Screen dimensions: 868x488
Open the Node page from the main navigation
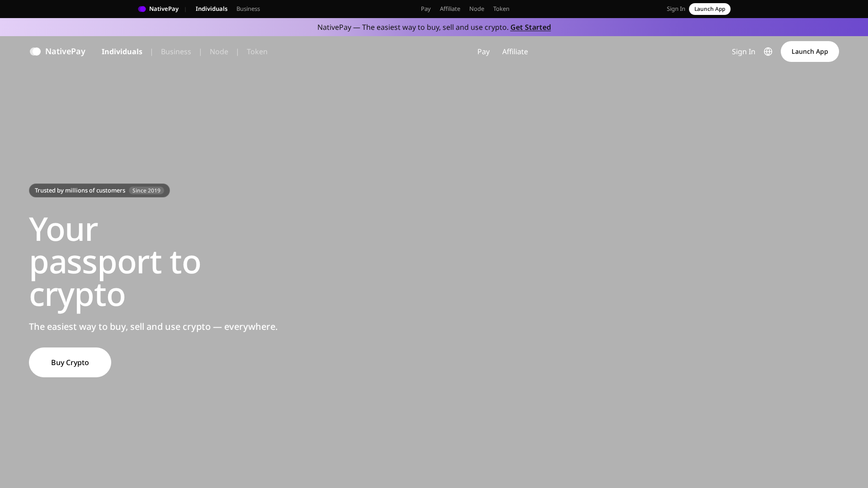point(219,52)
